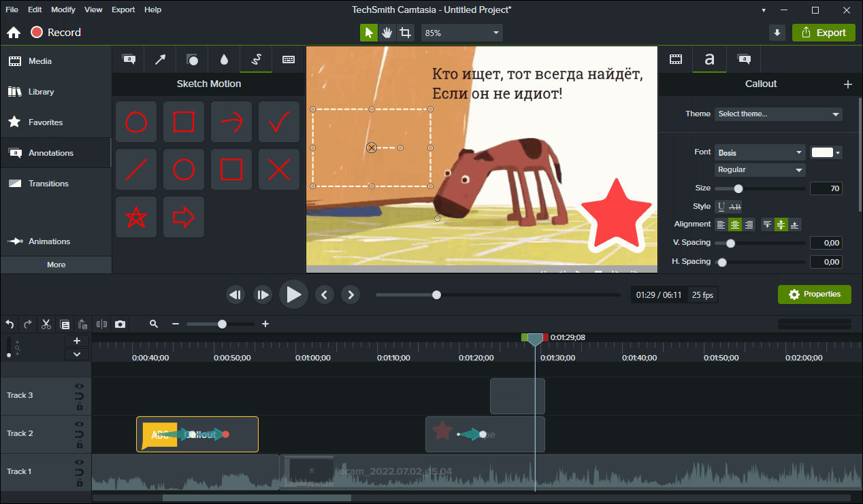Start recording with Record button
This screenshot has height=504, width=863.
click(x=56, y=33)
